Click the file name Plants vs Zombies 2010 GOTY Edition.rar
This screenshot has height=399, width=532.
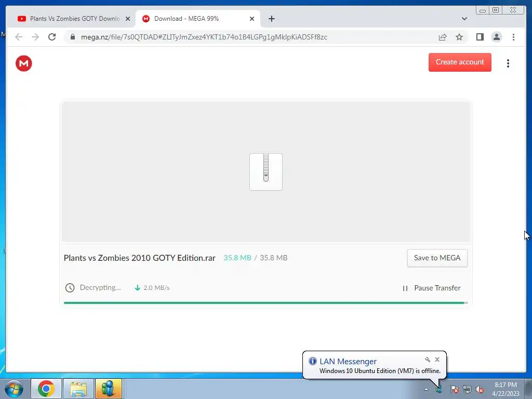[x=139, y=258]
